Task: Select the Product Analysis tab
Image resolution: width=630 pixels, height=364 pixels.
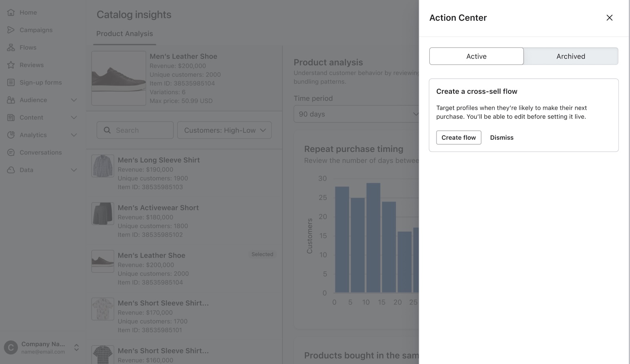Action: point(124,34)
